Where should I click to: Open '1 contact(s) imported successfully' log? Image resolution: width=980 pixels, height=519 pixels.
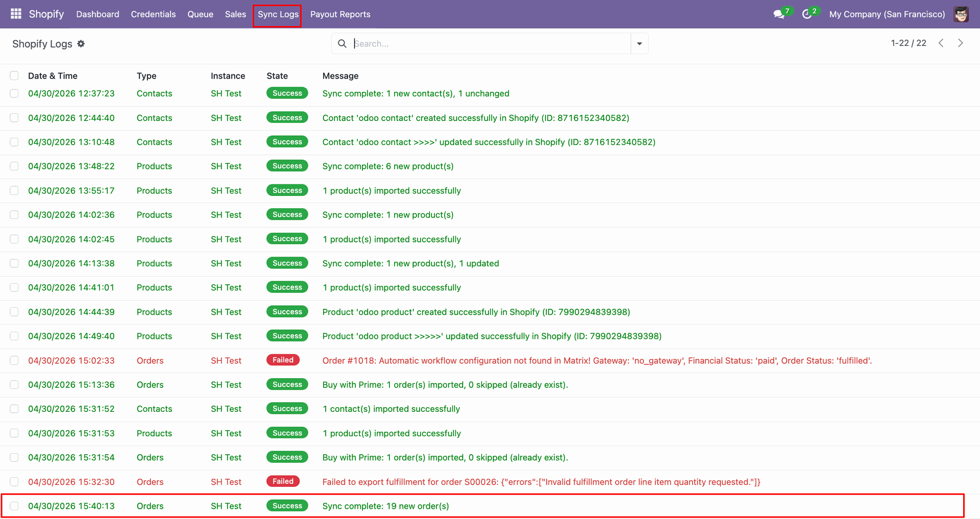click(x=391, y=409)
